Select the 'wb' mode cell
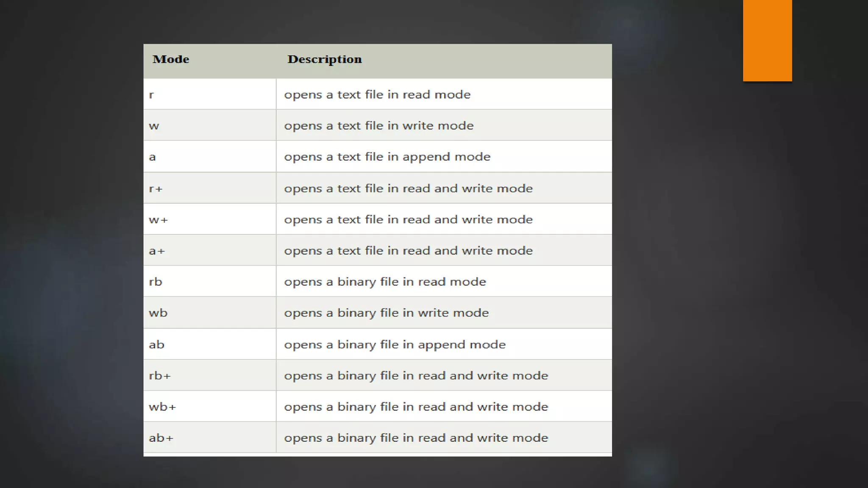Image resolution: width=868 pixels, height=488 pixels. pyautogui.click(x=158, y=313)
